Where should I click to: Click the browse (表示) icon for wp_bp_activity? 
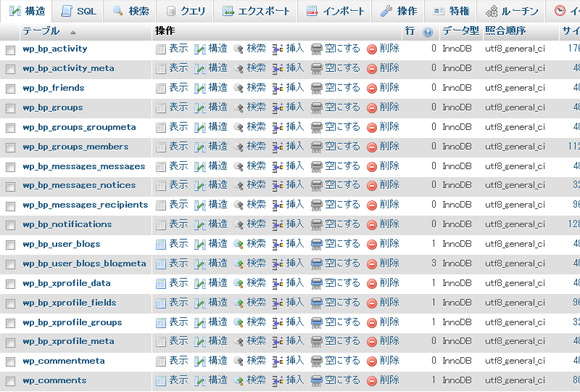point(161,49)
